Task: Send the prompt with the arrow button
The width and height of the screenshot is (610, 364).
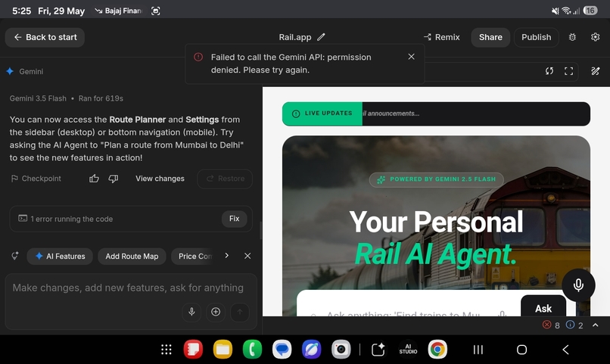Action: pyautogui.click(x=240, y=312)
